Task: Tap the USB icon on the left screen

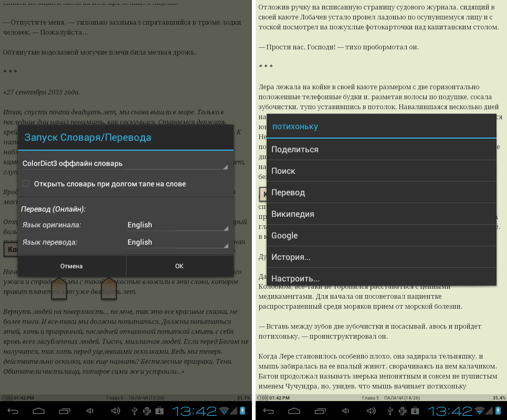Action: 134,411
